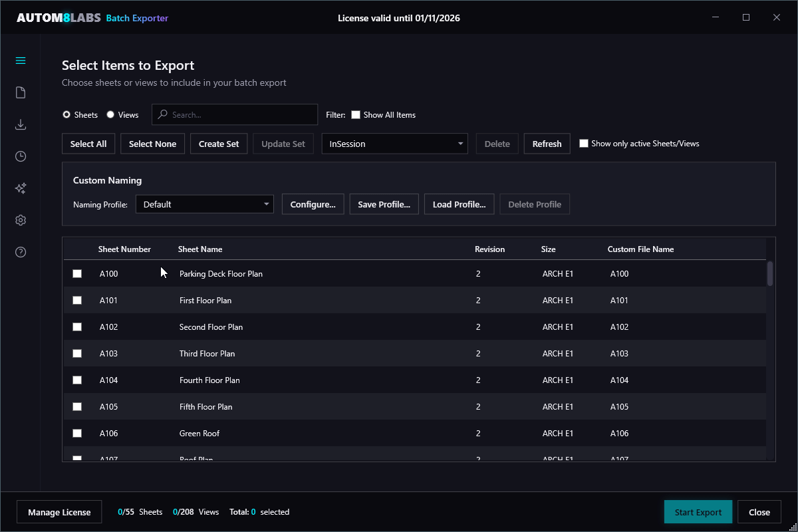Select the Views radio button

tap(109, 114)
